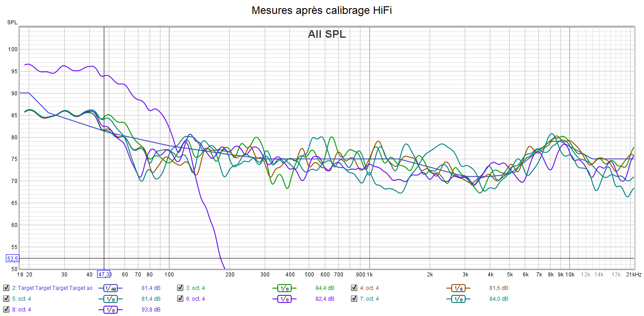Click the purple 1/6 smoothing icon for trace 8

110,310
